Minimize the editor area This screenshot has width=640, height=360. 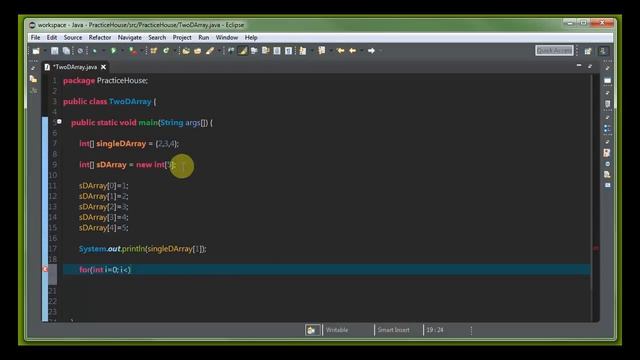[x=579, y=66]
